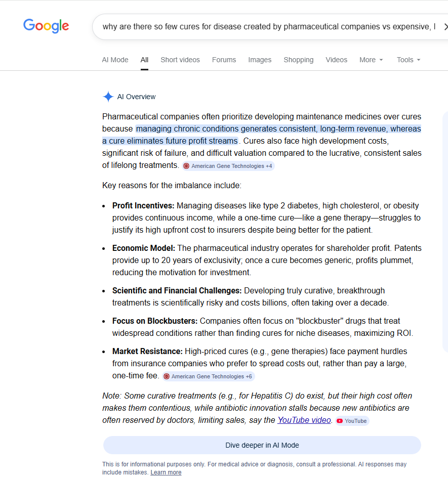Image resolution: width=448 pixels, height=478 pixels.
Task: Click the Google logo
Action: click(46, 26)
